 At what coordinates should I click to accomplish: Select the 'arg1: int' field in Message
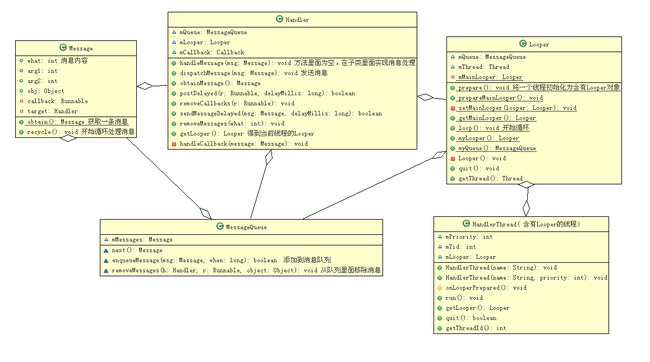coord(42,71)
